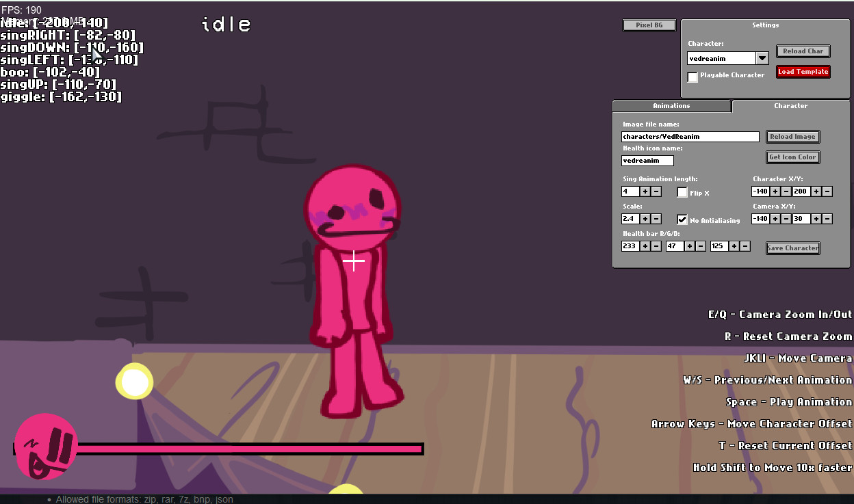Click the pink character health icon
Image resolution: width=854 pixels, height=504 pixels.
pyautogui.click(x=46, y=446)
